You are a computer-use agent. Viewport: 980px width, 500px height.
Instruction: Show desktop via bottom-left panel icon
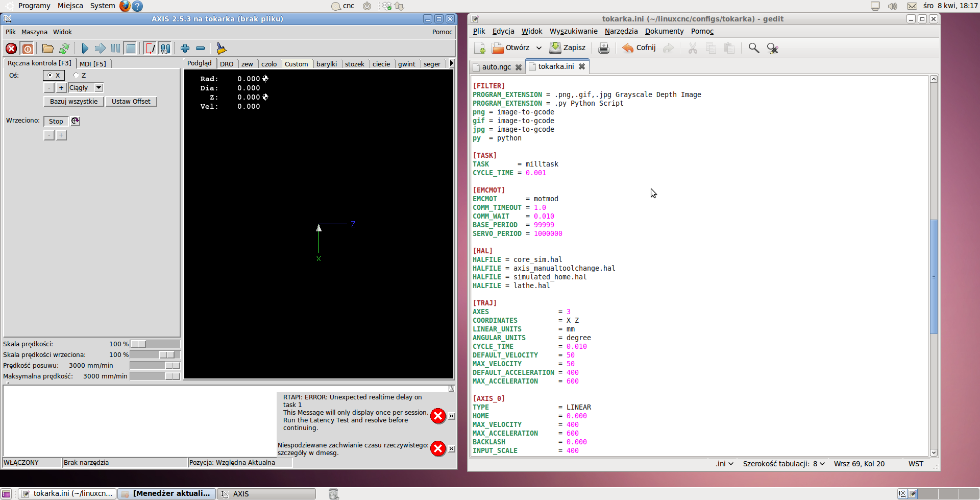point(6,494)
